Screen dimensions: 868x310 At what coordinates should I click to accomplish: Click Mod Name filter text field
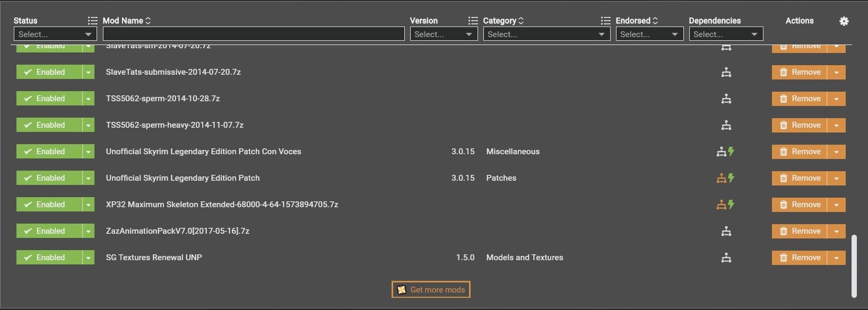point(254,34)
